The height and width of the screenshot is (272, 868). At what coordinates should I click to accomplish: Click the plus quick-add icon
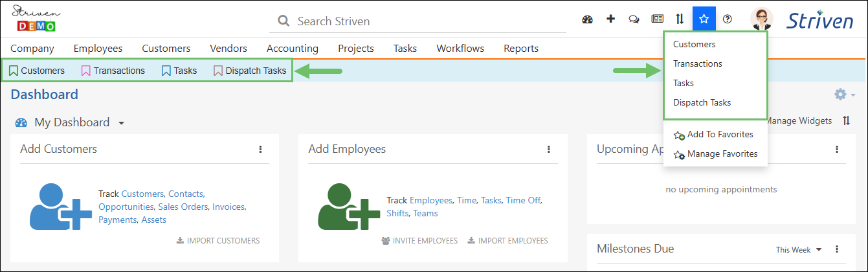point(610,19)
